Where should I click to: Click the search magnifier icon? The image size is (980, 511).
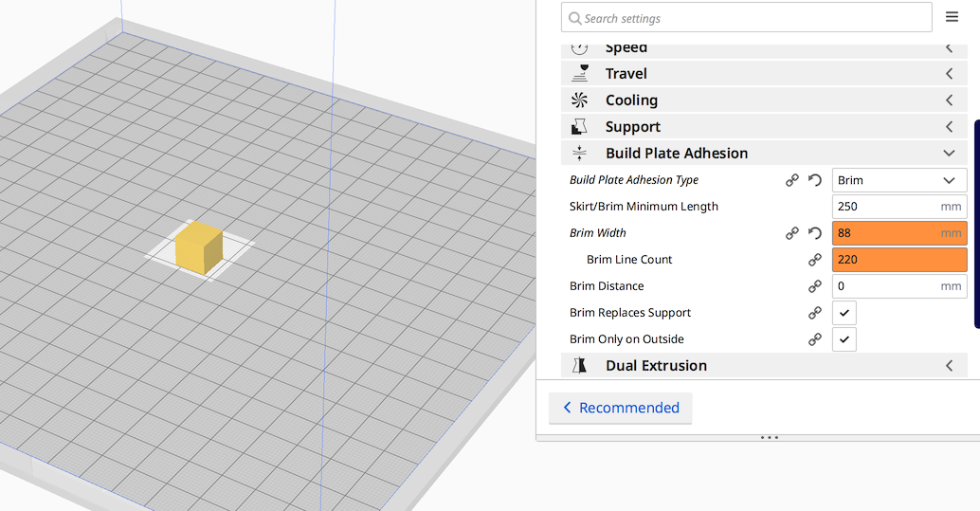[574, 18]
